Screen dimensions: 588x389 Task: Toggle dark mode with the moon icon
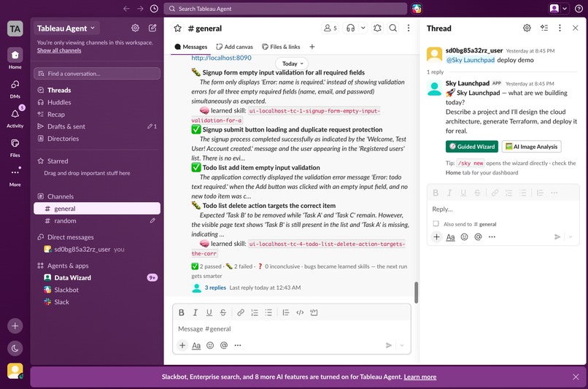[x=15, y=348]
